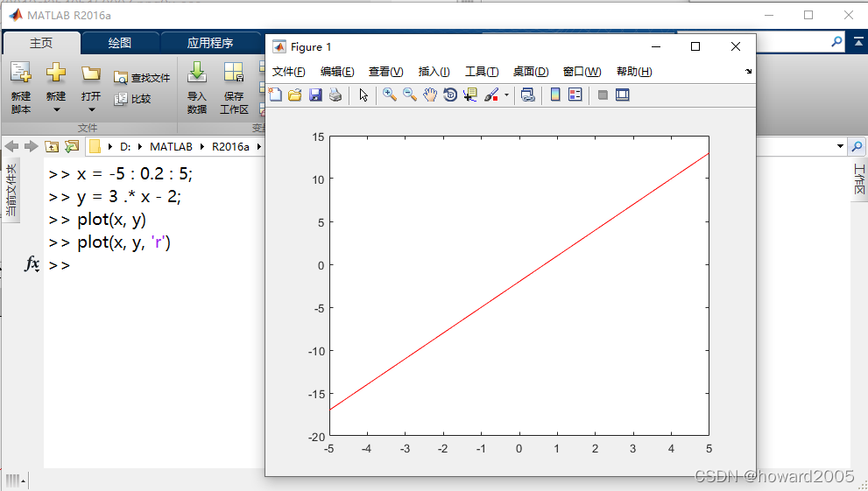Click the 打开 folder icon in ribbon
Viewport: 868px width, 491px height.
(x=91, y=73)
